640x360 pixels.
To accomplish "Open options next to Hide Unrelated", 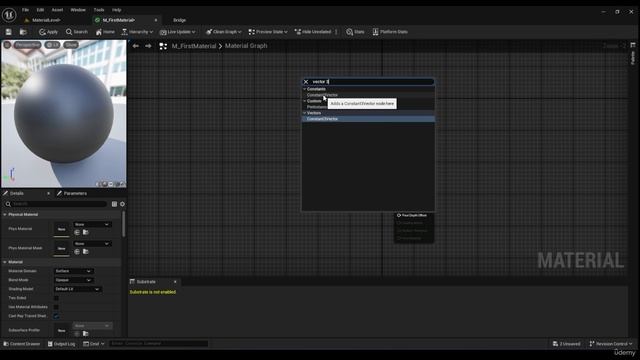I will pos(336,32).
